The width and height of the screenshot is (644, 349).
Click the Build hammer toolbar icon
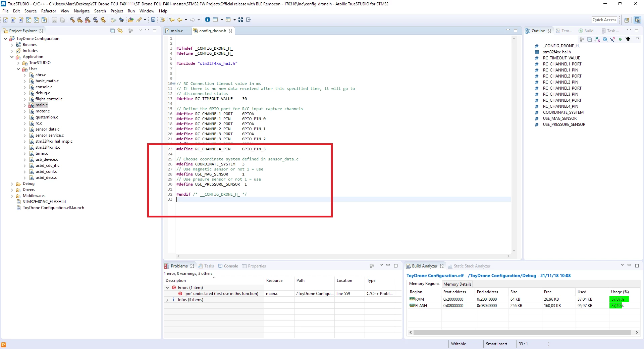[72, 20]
